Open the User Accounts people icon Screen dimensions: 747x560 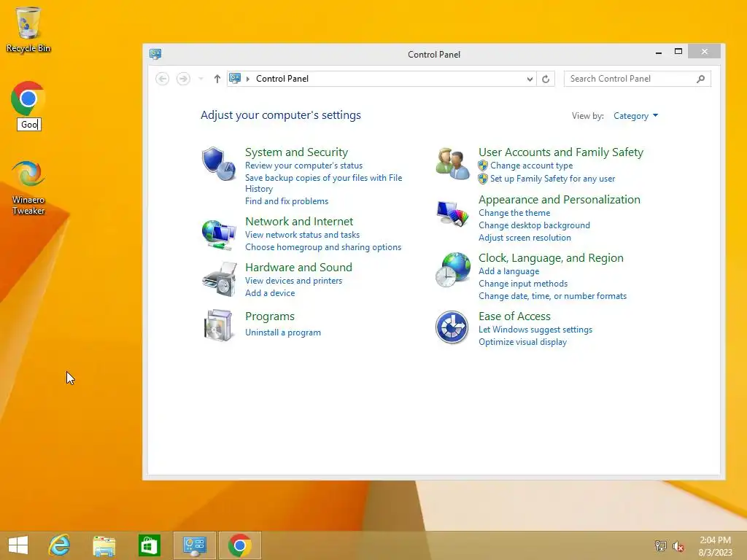pos(452,163)
